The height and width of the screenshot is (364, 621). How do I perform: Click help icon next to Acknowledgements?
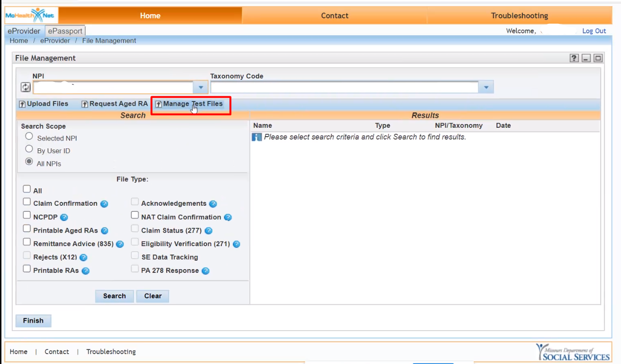213,204
